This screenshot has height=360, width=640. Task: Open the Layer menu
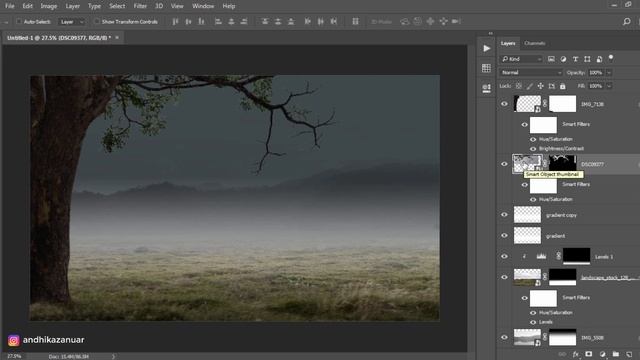point(73,6)
